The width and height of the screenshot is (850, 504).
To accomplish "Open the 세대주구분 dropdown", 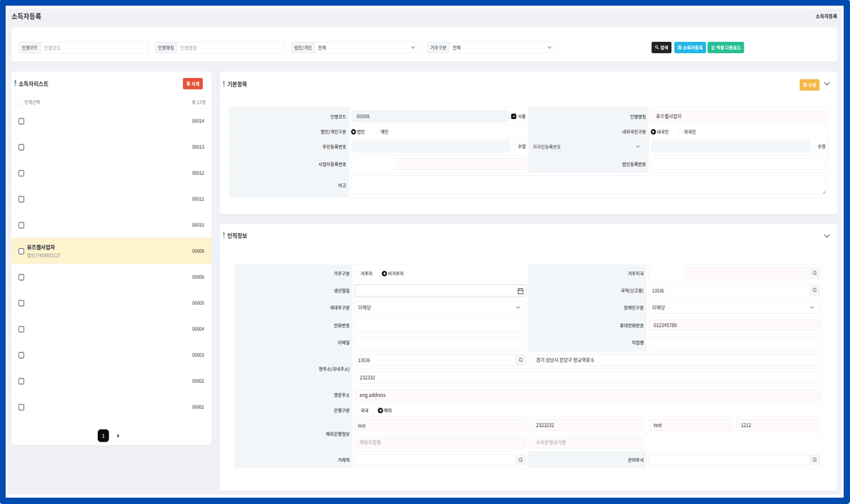I will pyautogui.click(x=439, y=308).
